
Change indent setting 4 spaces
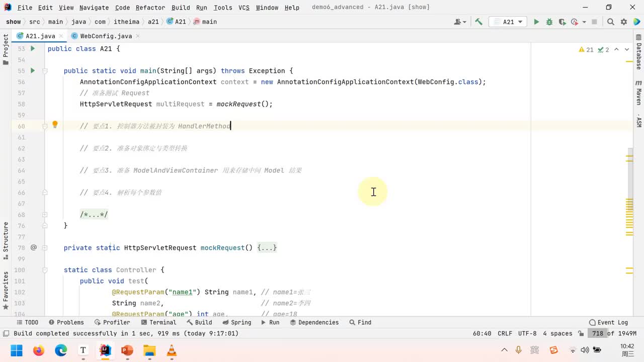click(557, 333)
